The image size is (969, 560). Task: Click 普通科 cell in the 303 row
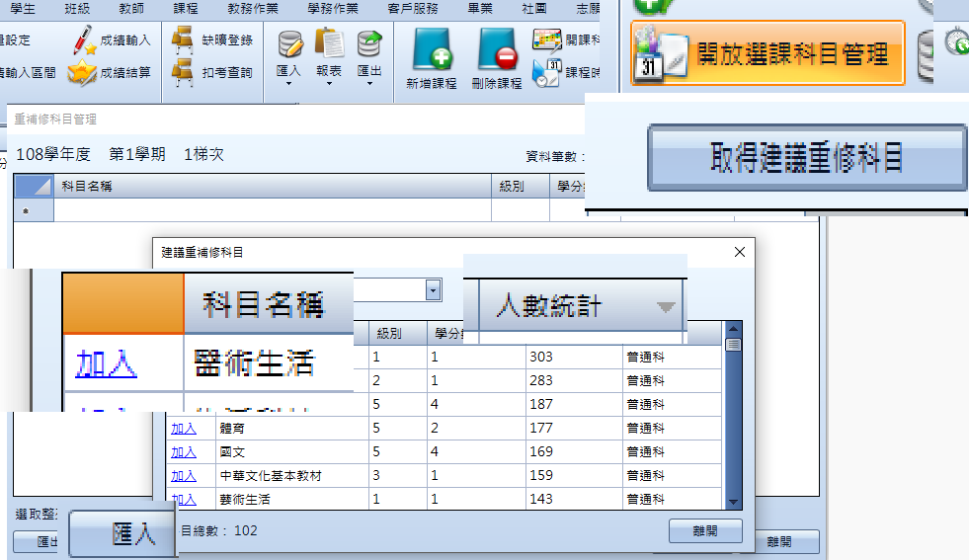point(672,357)
